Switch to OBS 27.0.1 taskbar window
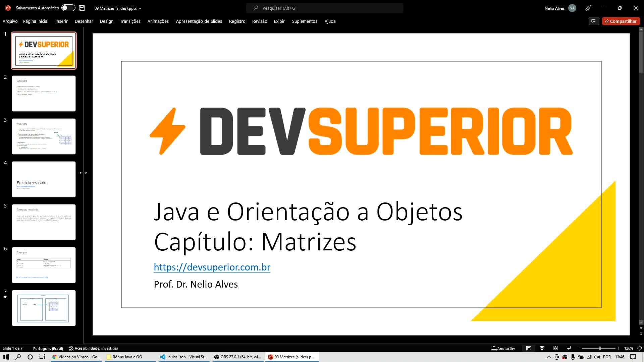The width and height of the screenshot is (644, 362). tap(238, 357)
